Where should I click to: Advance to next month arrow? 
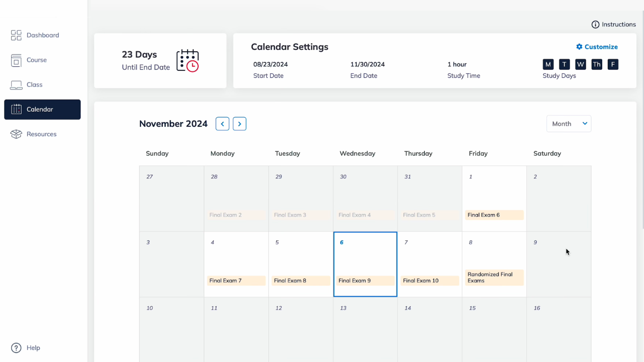[x=239, y=124]
